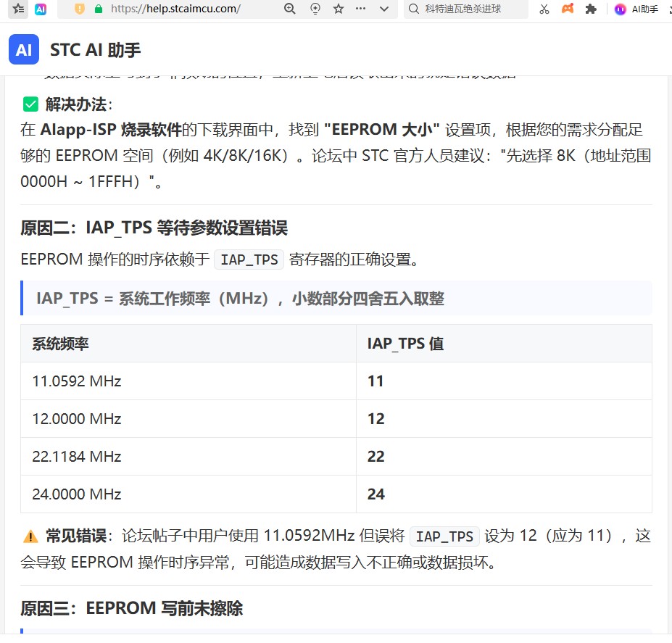The height and width of the screenshot is (643, 672).
Task: Click the green checkmark before 解决办法
Action: pyautogui.click(x=30, y=104)
